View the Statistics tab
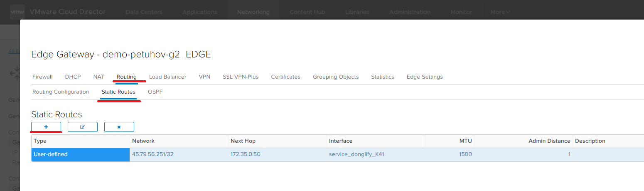The image size is (644, 191). tap(382, 77)
